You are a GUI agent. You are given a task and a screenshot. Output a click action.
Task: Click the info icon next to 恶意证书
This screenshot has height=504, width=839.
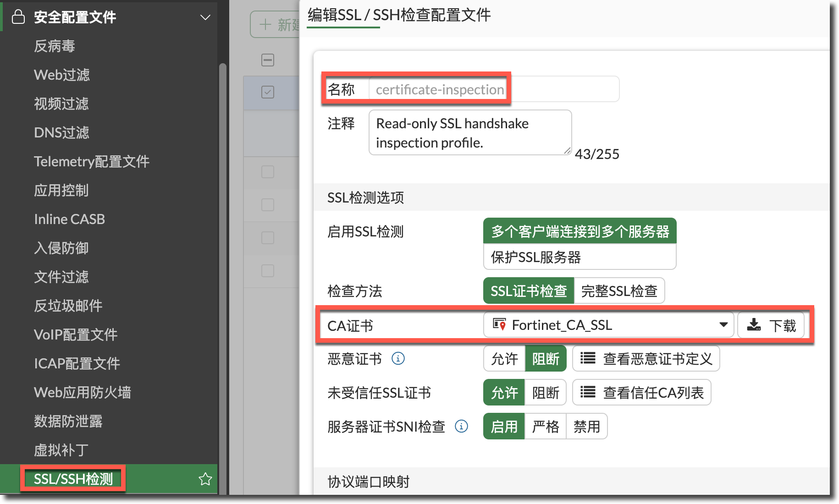click(398, 358)
